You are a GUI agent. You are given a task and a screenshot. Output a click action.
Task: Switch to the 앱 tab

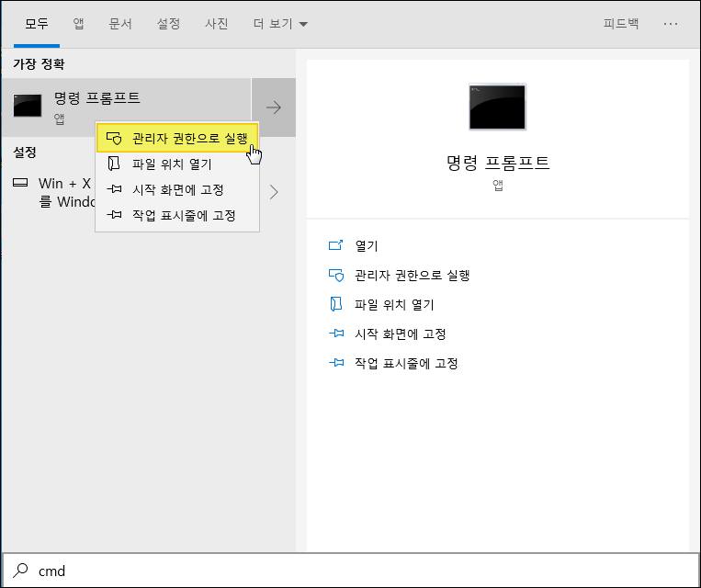click(78, 23)
